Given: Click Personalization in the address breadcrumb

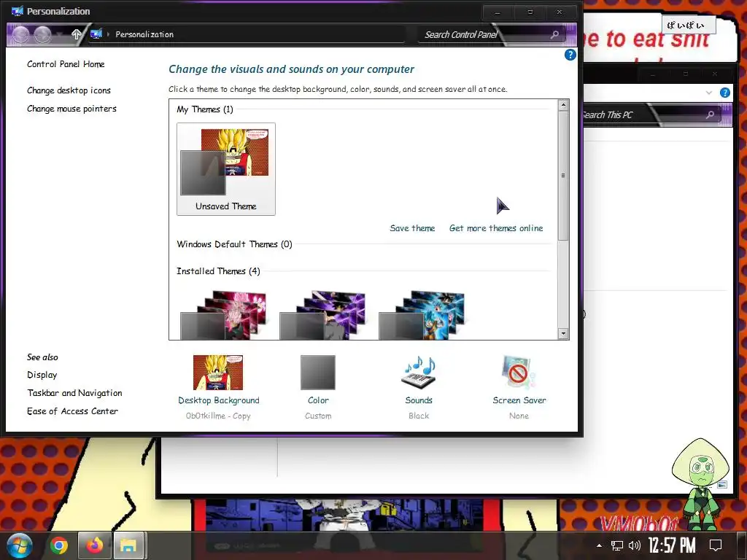Looking at the screenshot, I should (x=144, y=34).
